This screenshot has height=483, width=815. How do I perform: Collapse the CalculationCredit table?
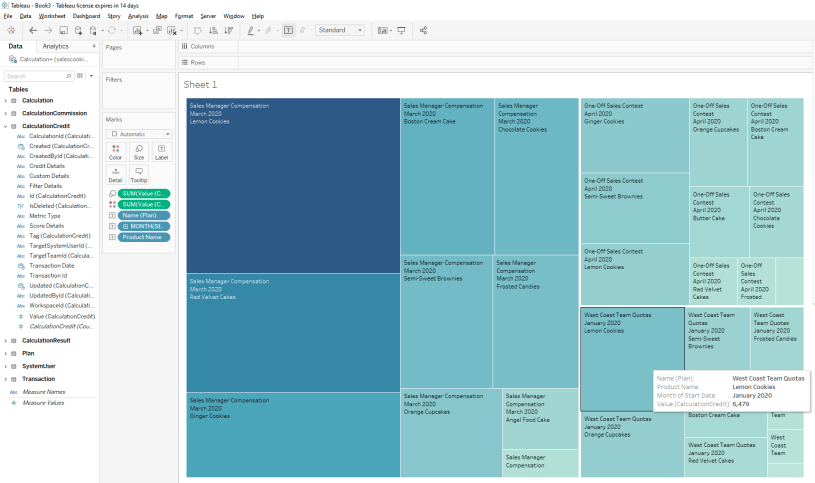tap(5, 126)
